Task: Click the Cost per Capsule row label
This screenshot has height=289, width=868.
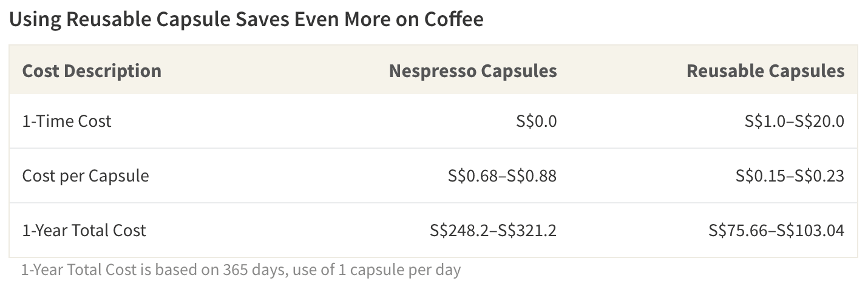Action: click(x=86, y=176)
